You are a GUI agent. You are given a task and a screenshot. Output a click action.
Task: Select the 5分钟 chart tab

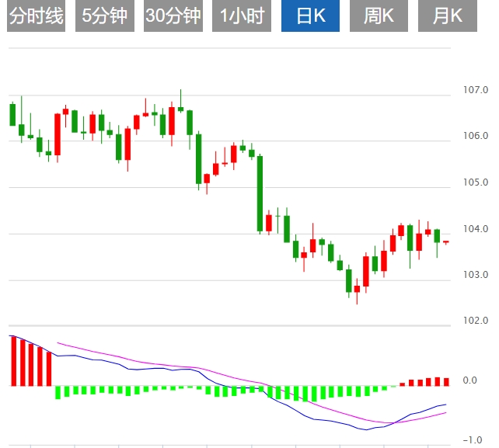pos(104,16)
